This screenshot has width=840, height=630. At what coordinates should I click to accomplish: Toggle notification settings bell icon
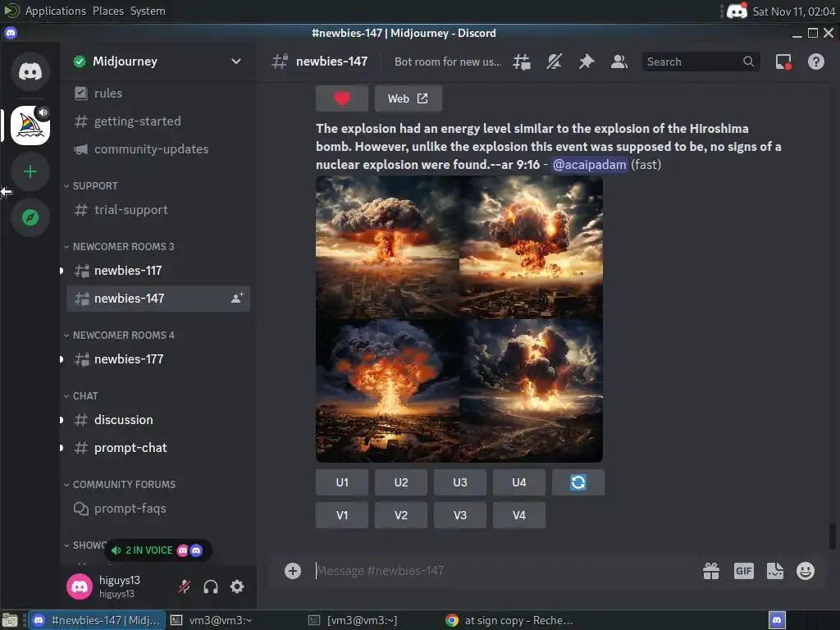[554, 62]
